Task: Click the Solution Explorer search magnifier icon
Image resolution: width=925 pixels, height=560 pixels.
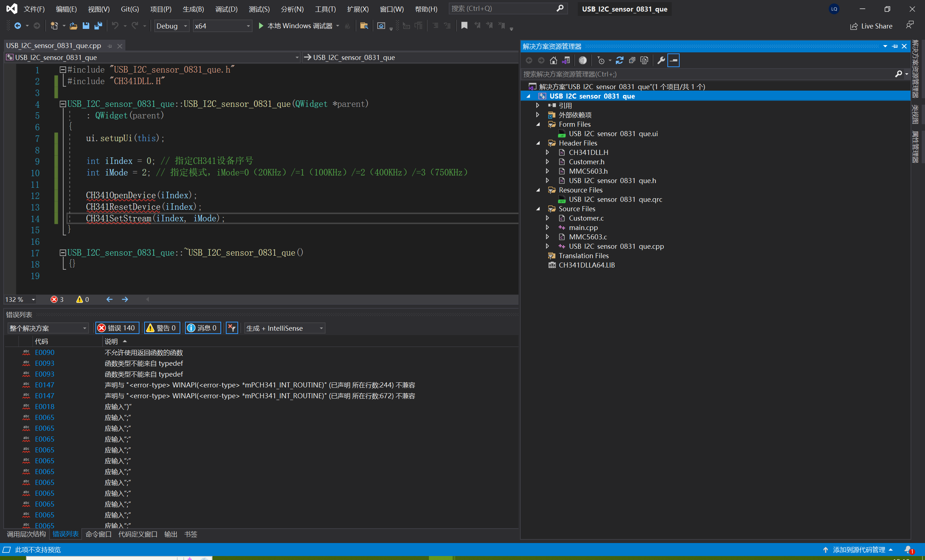Action: point(898,74)
